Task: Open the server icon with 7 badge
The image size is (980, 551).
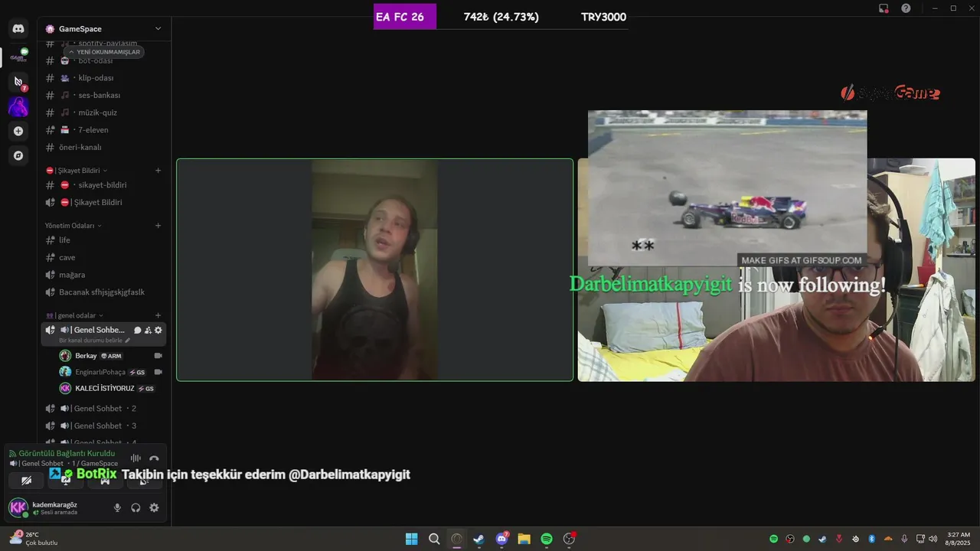Action: [x=18, y=81]
